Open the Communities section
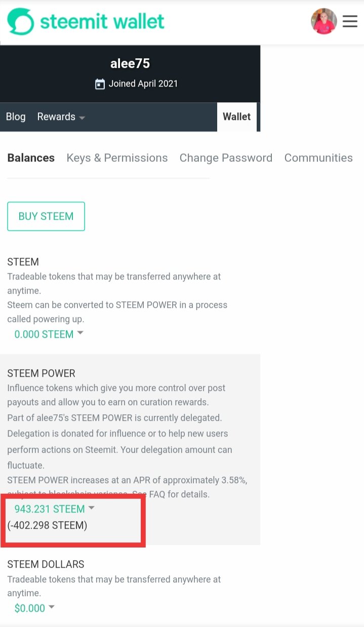Screen dimensions: 364x627 (318, 158)
